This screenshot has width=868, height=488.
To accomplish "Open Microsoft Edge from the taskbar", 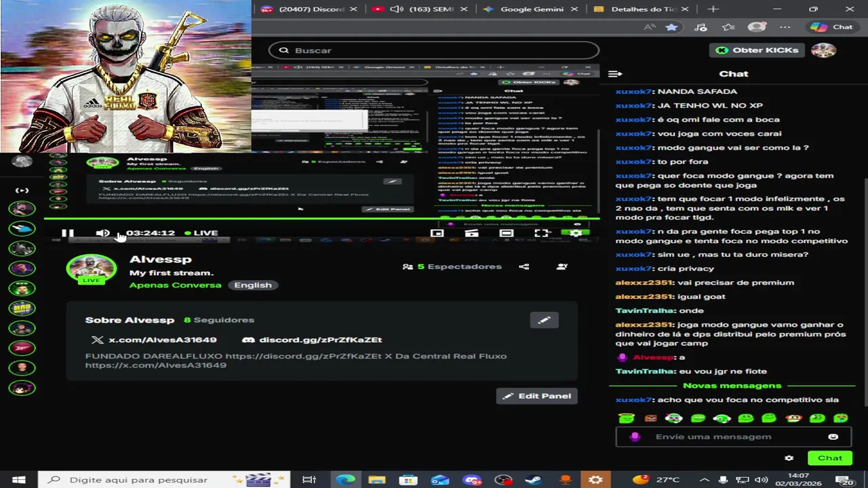I will (346, 480).
